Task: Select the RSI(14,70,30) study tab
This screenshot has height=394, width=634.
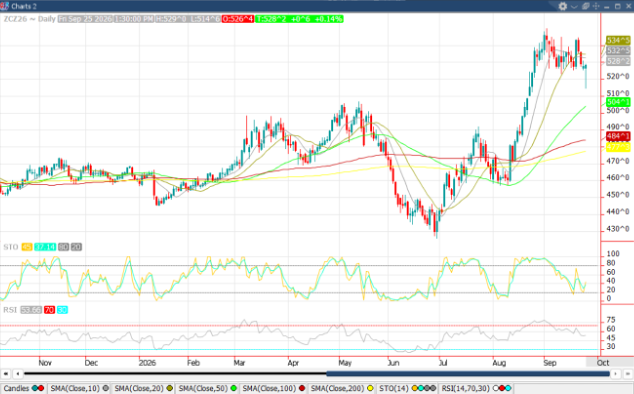Action: (476, 388)
